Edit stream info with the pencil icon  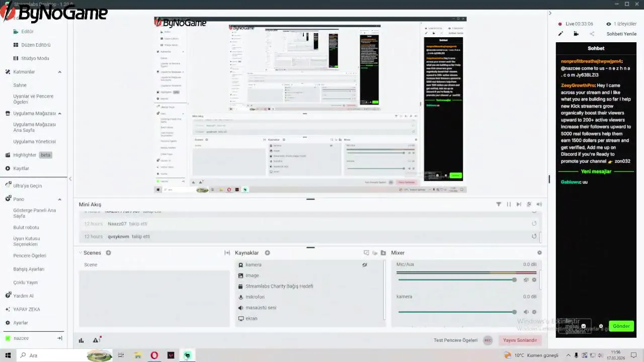click(x=560, y=34)
